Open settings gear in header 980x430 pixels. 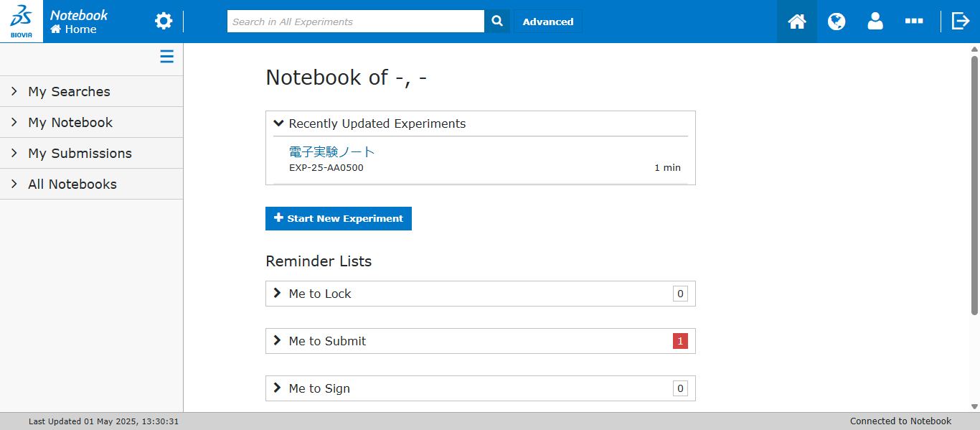(164, 22)
